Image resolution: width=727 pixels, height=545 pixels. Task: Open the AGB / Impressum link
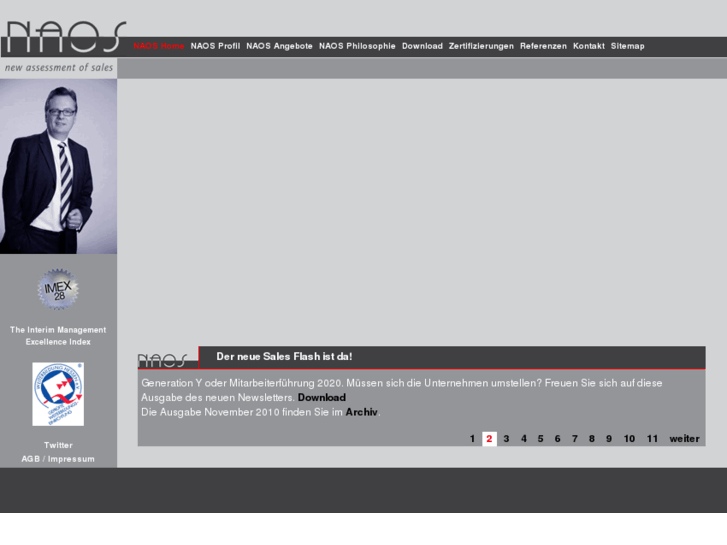pyautogui.click(x=58, y=459)
